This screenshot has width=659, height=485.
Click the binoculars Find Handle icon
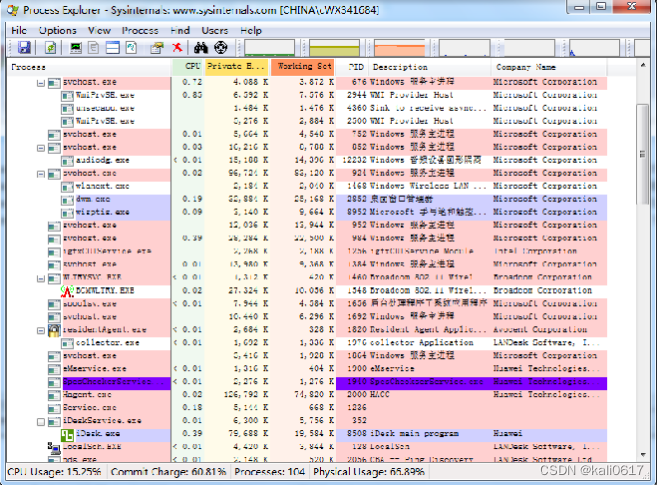point(201,47)
